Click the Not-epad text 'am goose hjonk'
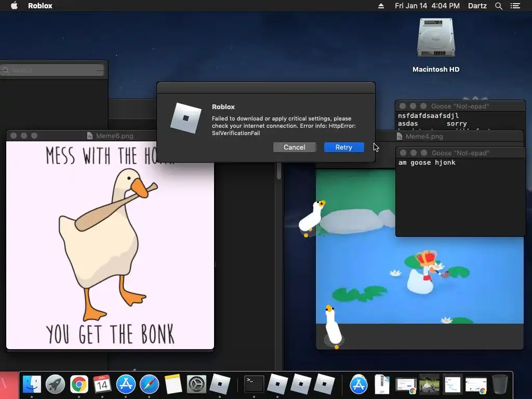The image size is (532, 399). point(427,163)
